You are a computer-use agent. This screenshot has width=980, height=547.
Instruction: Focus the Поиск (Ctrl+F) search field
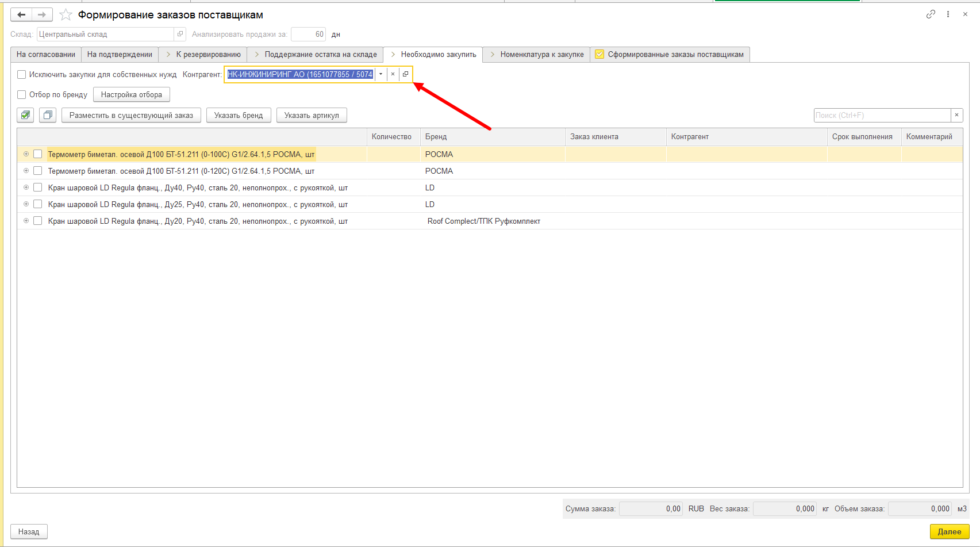tap(882, 115)
